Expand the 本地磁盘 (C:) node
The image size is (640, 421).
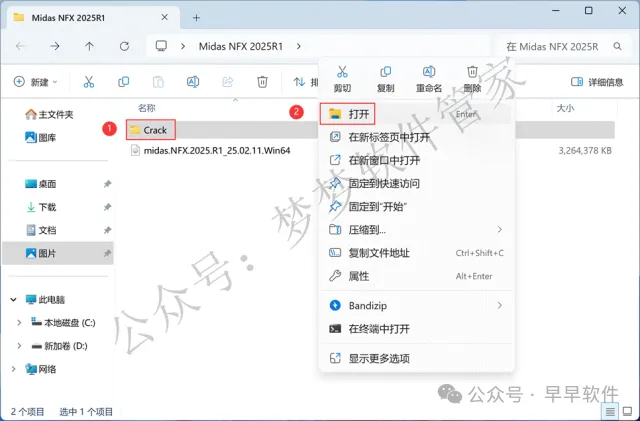click(19, 323)
